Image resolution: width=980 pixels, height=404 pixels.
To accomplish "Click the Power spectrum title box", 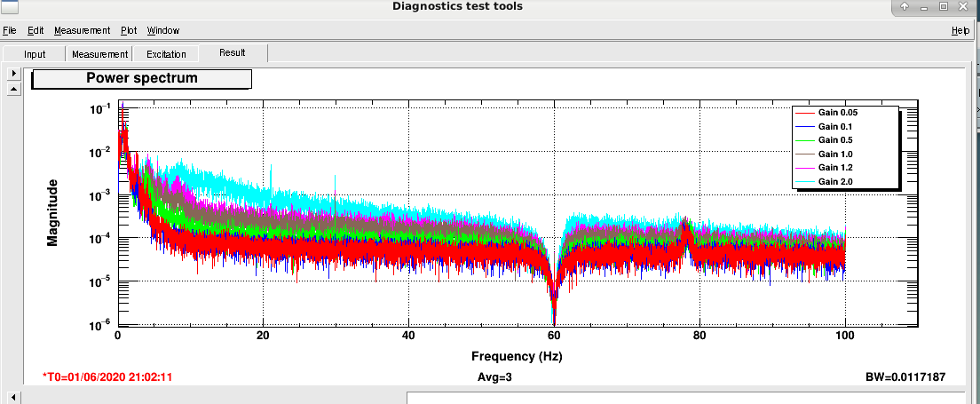I will (142, 79).
